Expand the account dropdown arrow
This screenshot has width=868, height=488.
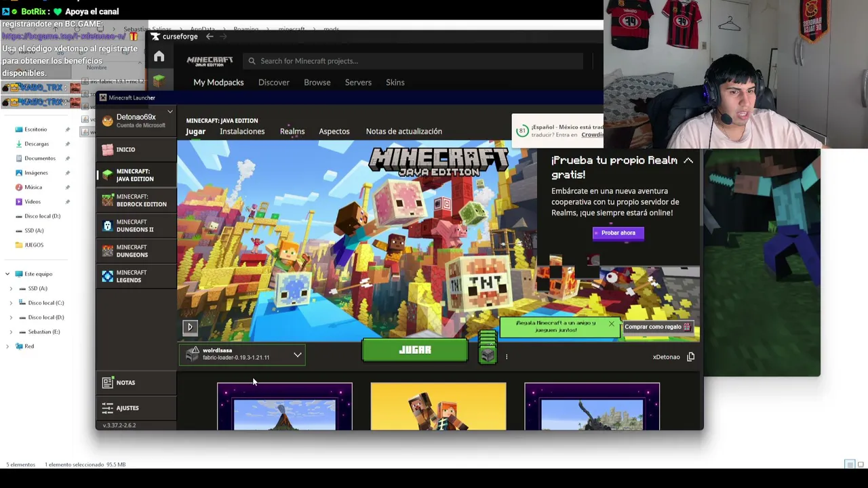click(x=170, y=112)
